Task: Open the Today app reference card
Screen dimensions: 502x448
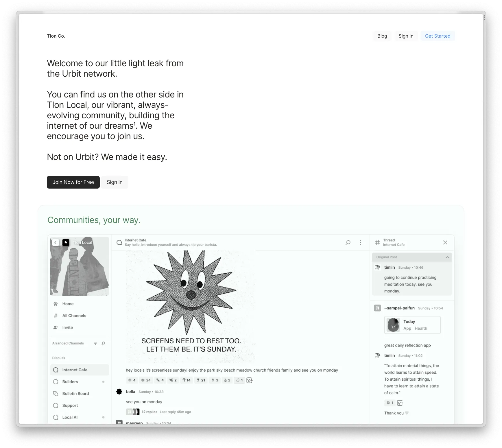Action: tap(412, 325)
